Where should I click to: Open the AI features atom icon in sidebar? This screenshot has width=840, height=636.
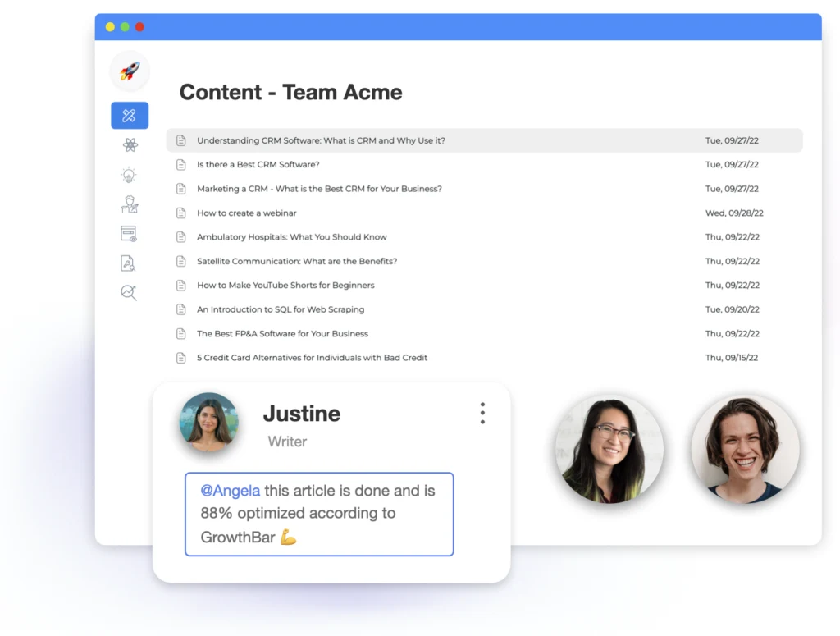click(x=129, y=144)
